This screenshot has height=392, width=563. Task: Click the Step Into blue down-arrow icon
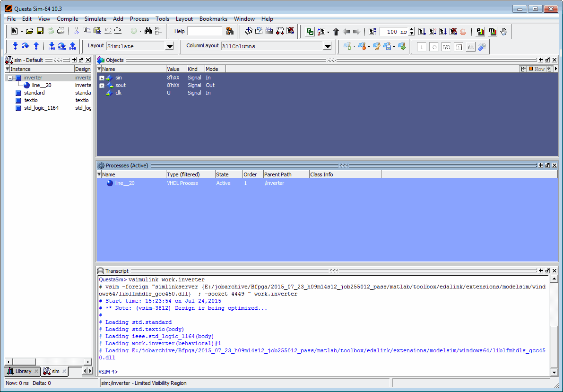click(x=15, y=46)
